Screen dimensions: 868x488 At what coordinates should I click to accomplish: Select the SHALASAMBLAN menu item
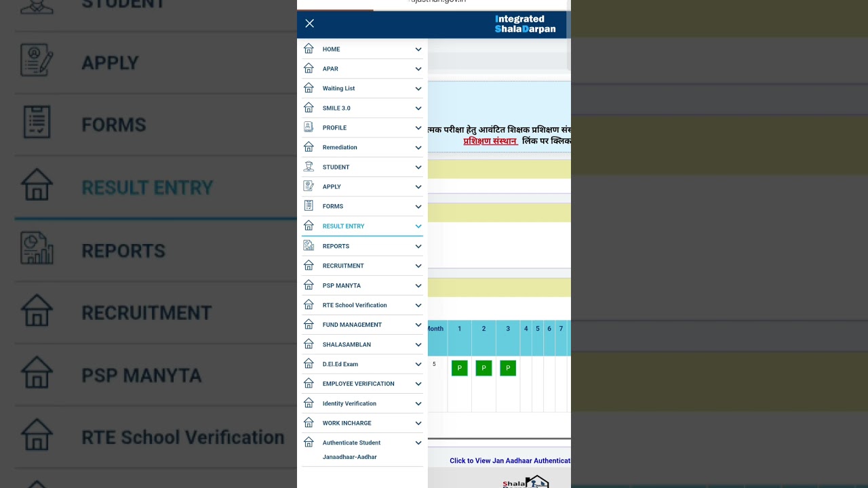click(362, 344)
